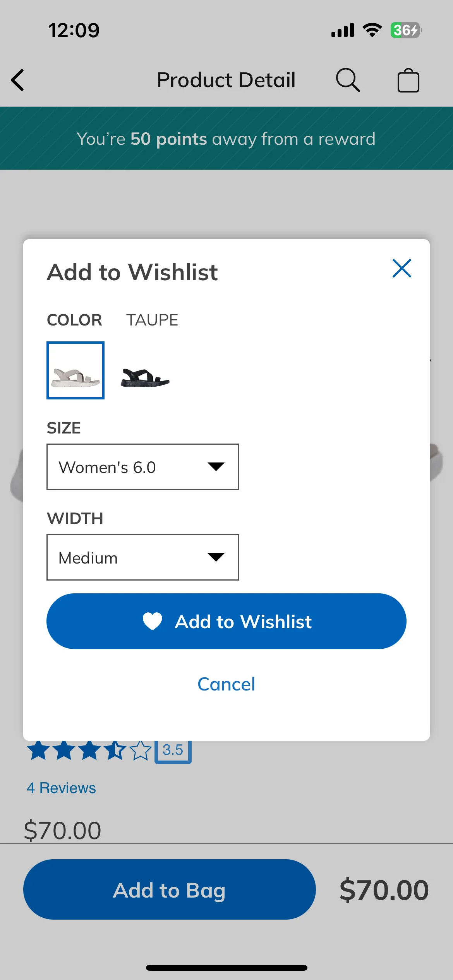Tap the 3.5 rating badge
453x980 pixels.
point(173,751)
